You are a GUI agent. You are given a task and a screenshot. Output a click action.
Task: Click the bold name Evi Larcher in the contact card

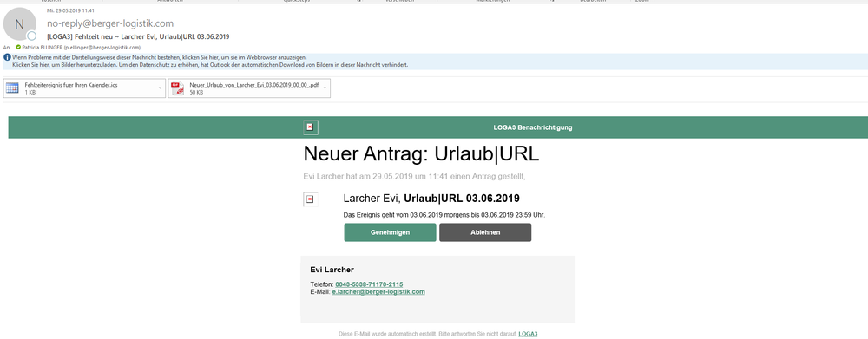click(332, 270)
